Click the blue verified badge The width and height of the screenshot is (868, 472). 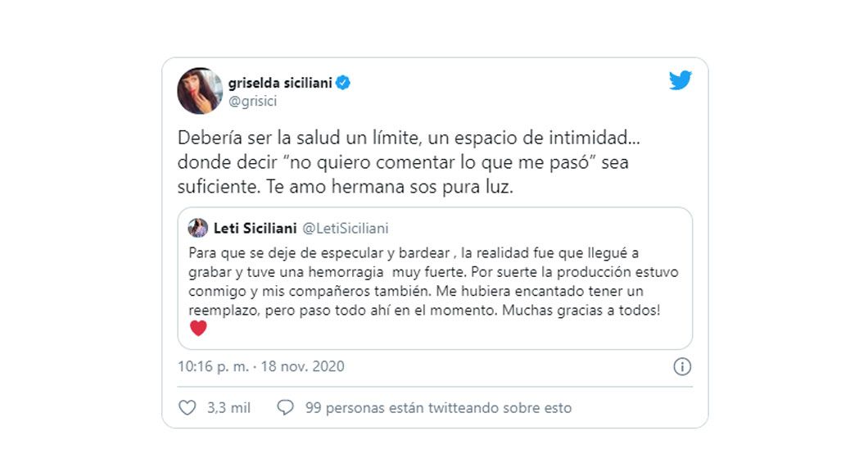click(344, 83)
